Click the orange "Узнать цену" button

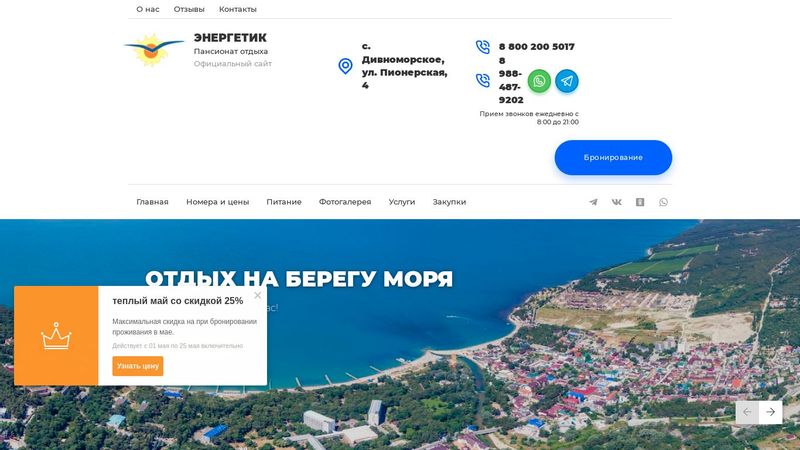click(x=138, y=366)
